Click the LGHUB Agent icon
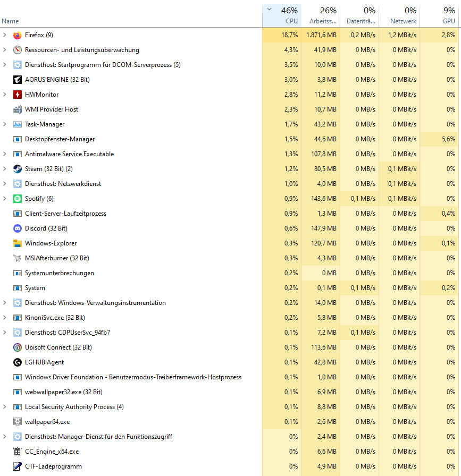Image resolution: width=461 pixels, height=476 pixels. click(18, 362)
